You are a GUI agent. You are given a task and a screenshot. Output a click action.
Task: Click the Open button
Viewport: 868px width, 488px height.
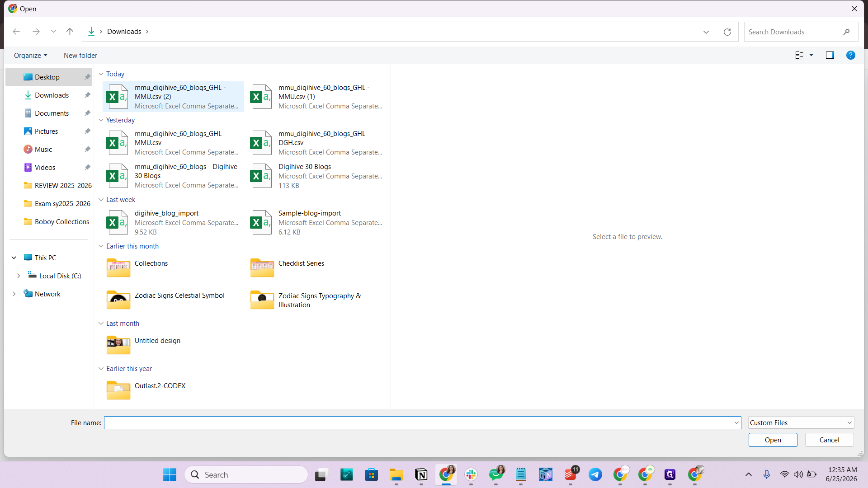773,440
